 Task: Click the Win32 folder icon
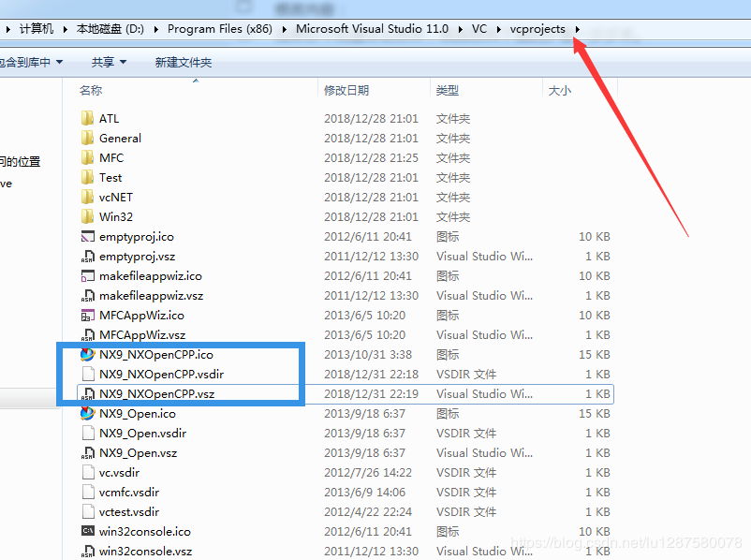pos(88,216)
